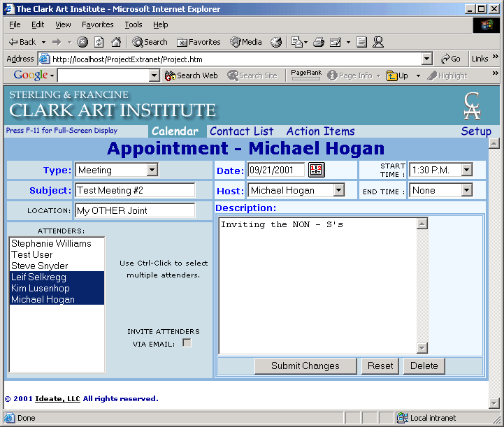Viewport: 504px width, 427px height.
Task: Open the View menu
Action: [x=63, y=24]
